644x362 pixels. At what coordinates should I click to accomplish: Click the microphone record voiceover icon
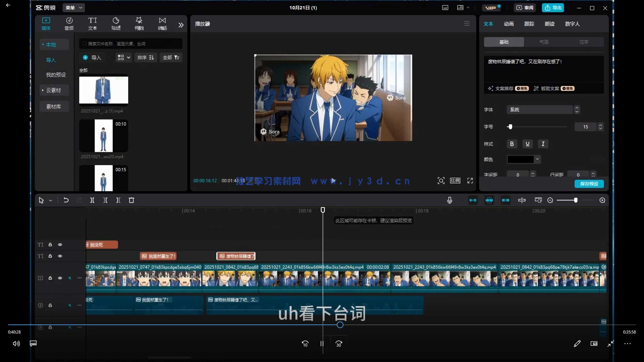pos(449,200)
